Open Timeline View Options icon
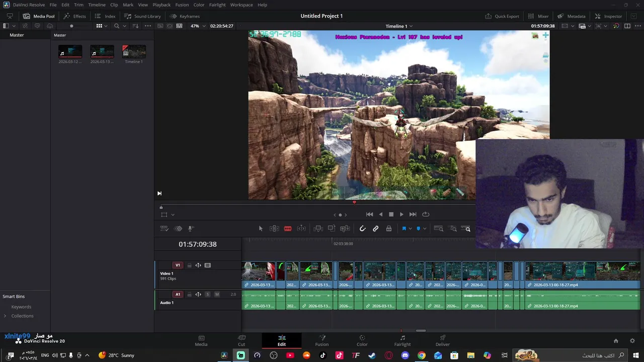Image resolution: width=644 pixels, height=362 pixels. pos(164,228)
